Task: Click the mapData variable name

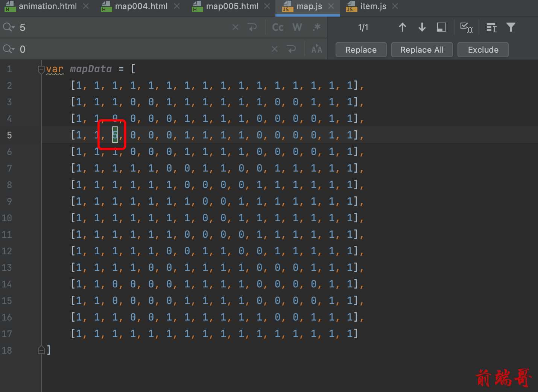Action: [91, 69]
